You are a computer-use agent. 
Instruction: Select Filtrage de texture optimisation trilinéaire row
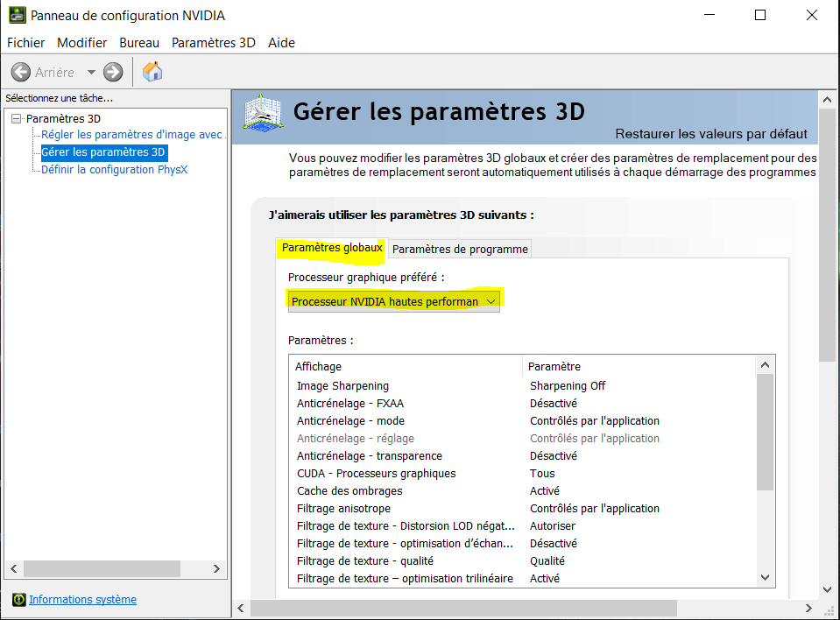pyautogui.click(x=524, y=579)
